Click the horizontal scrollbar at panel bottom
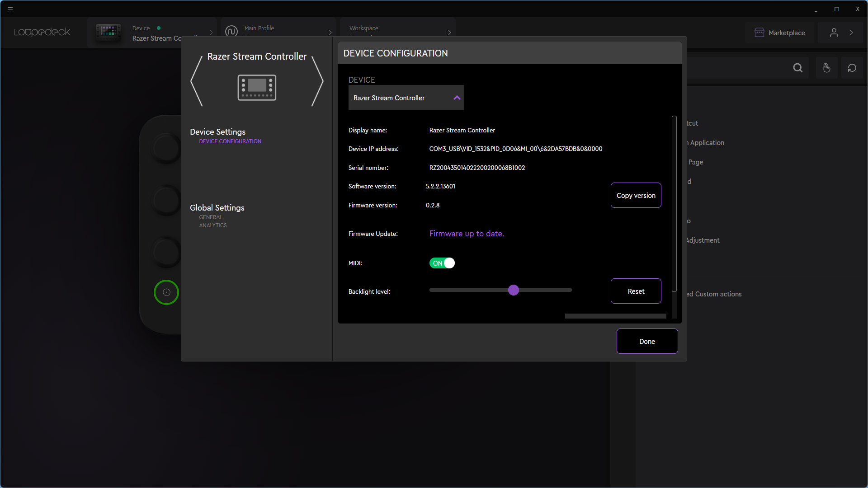Viewport: 868px width, 488px height. coord(615,316)
